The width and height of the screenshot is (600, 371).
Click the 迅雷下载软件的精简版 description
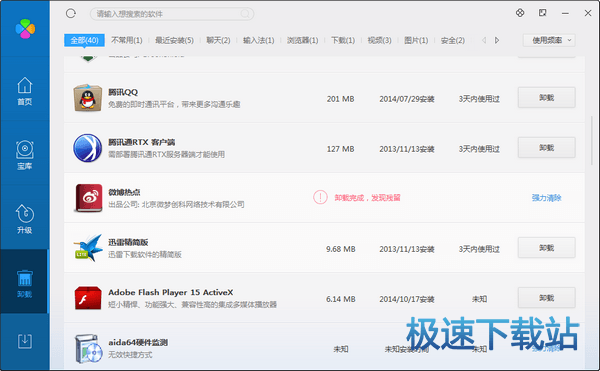tap(145, 255)
